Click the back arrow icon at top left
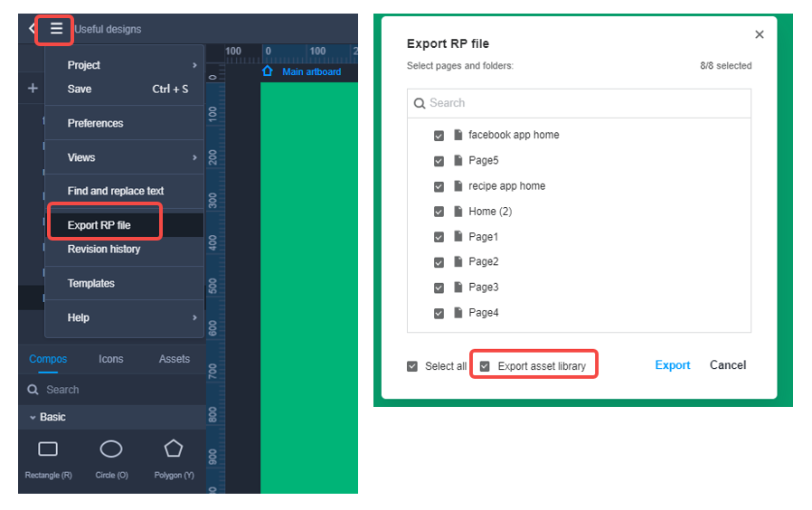812x510 pixels. point(32,29)
